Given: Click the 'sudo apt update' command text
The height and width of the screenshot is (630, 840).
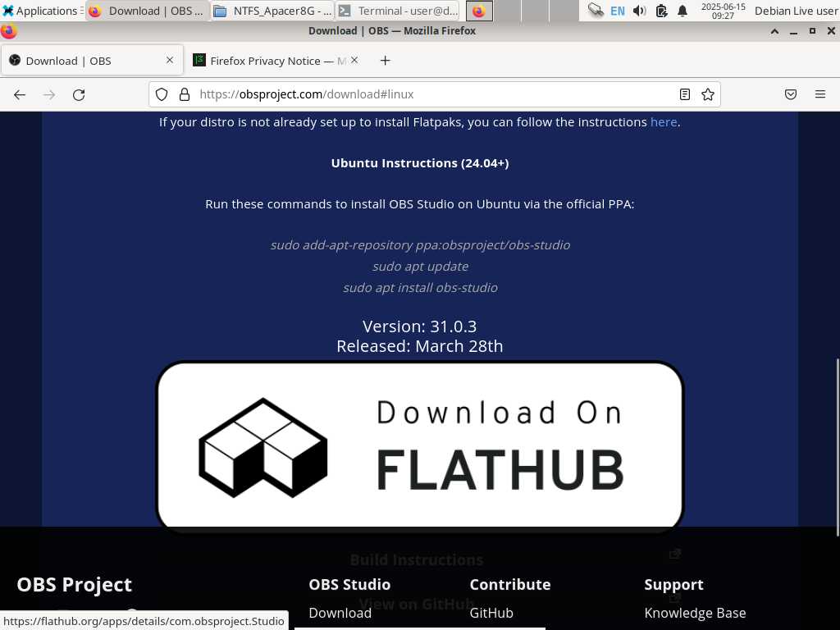Looking at the screenshot, I should coord(420,267).
